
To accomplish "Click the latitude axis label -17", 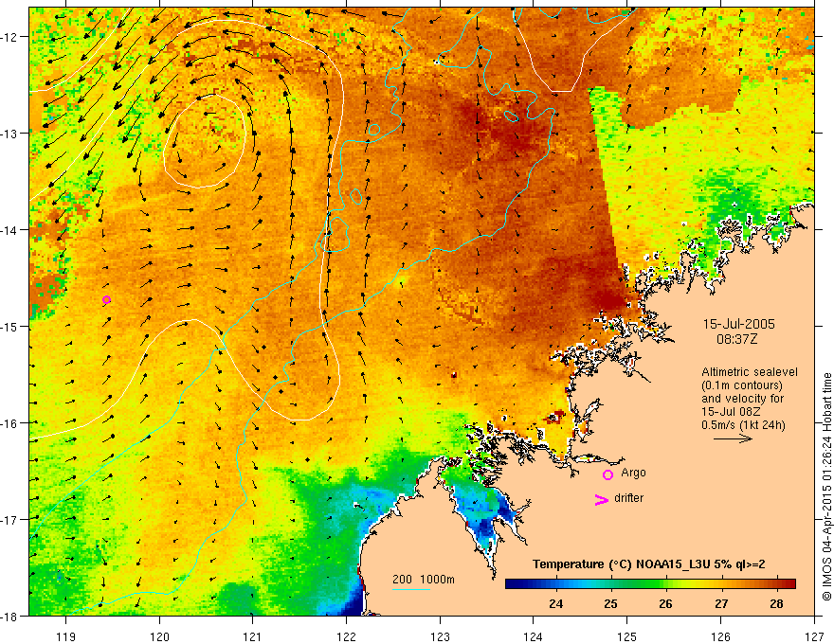I will (9, 519).
